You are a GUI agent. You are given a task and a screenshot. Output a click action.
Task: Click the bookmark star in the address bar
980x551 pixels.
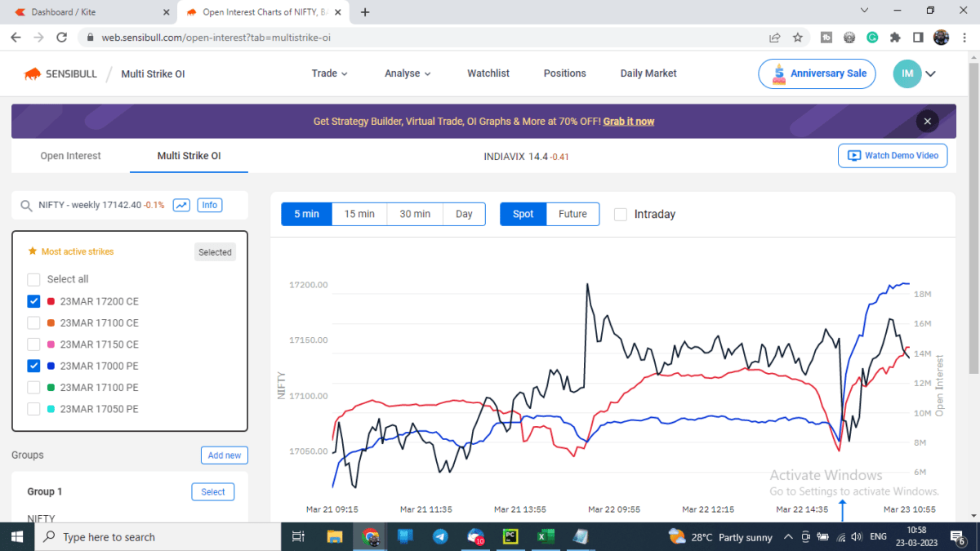pyautogui.click(x=798, y=38)
